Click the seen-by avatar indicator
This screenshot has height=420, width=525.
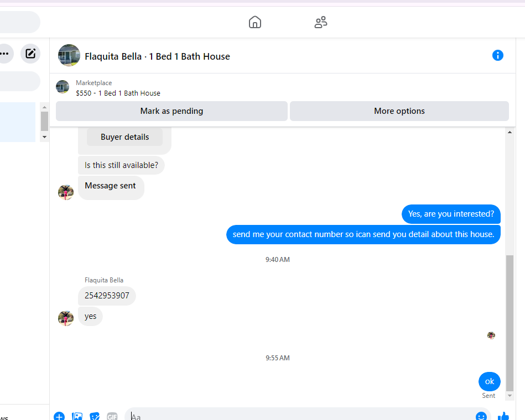(x=491, y=335)
